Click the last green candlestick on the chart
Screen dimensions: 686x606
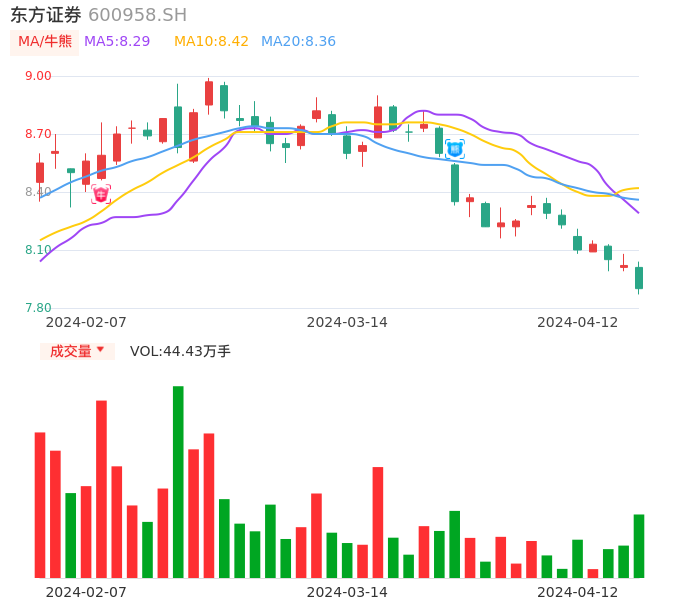click(639, 278)
